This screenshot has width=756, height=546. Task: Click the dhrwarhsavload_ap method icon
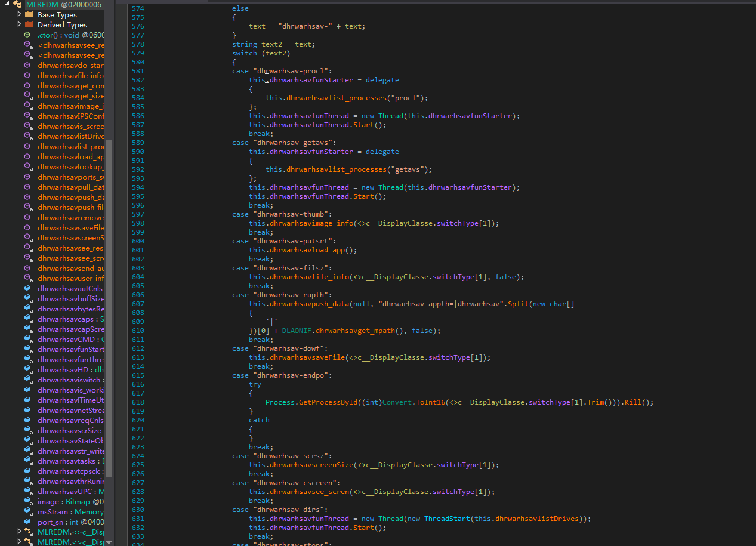click(x=28, y=156)
